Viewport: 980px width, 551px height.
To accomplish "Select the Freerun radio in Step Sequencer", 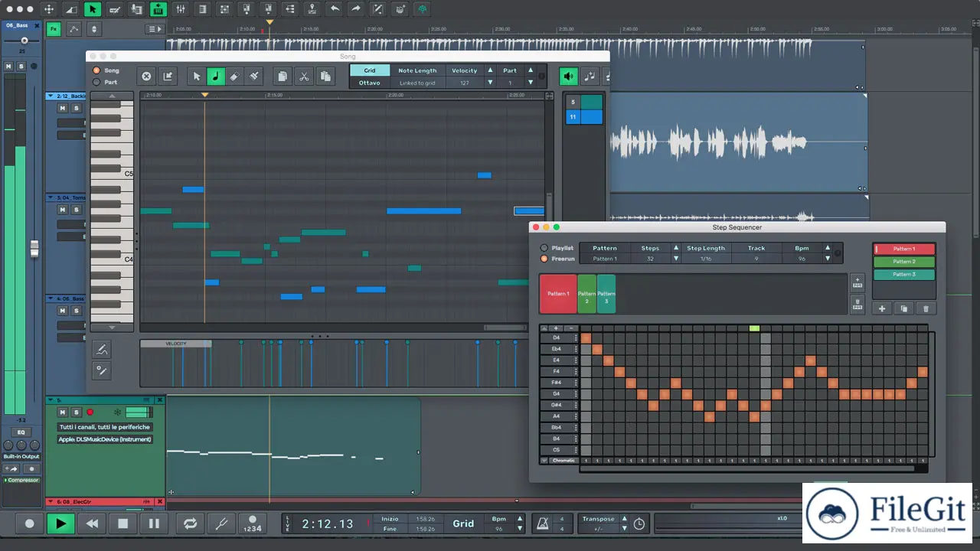I will pos(544,259).
